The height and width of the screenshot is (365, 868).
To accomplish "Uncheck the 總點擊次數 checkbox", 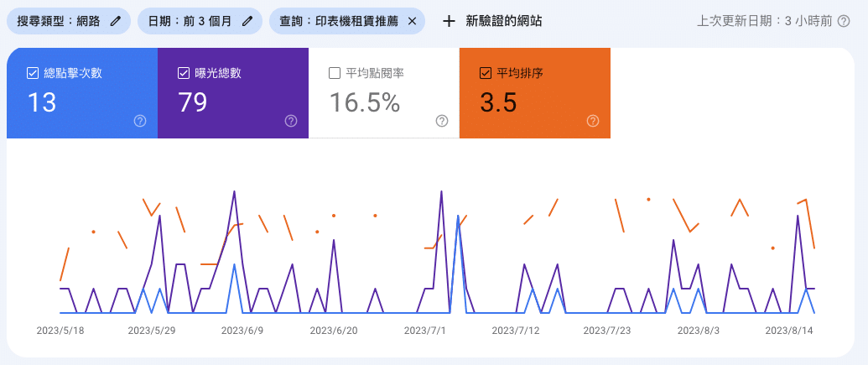I will 32,73.
